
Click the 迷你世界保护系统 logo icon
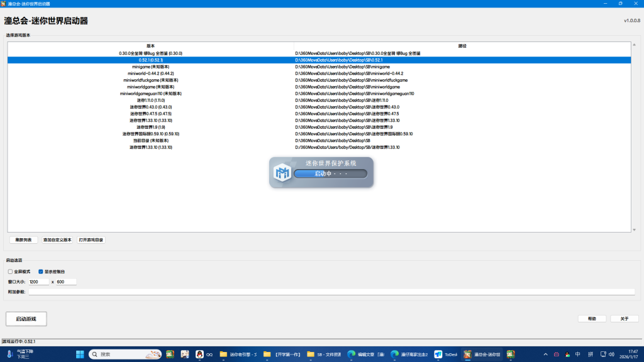pos(281,172)
